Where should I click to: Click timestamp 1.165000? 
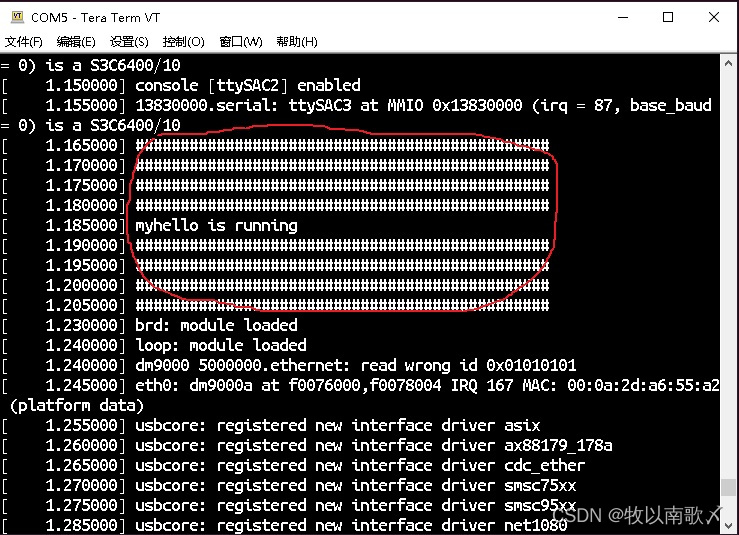82,145
